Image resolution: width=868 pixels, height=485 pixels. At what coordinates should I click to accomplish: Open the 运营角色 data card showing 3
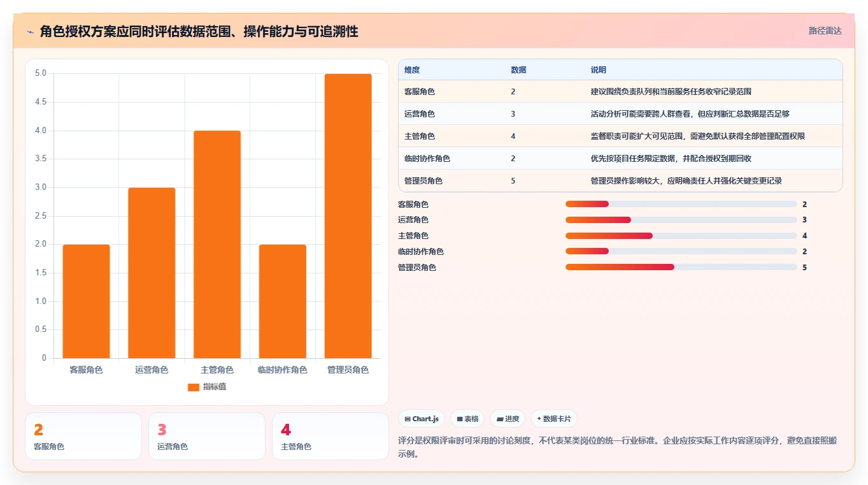click(x=207, y=436)
